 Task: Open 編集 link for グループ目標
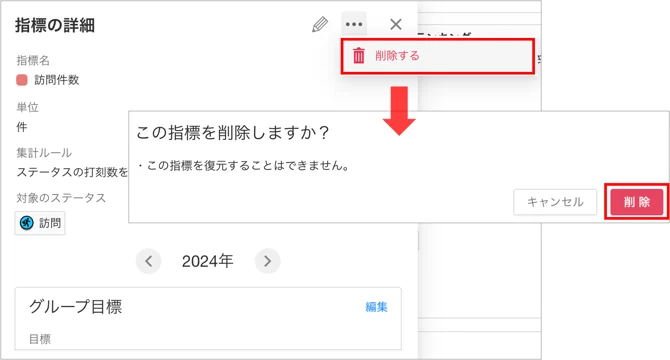(376, 307)
